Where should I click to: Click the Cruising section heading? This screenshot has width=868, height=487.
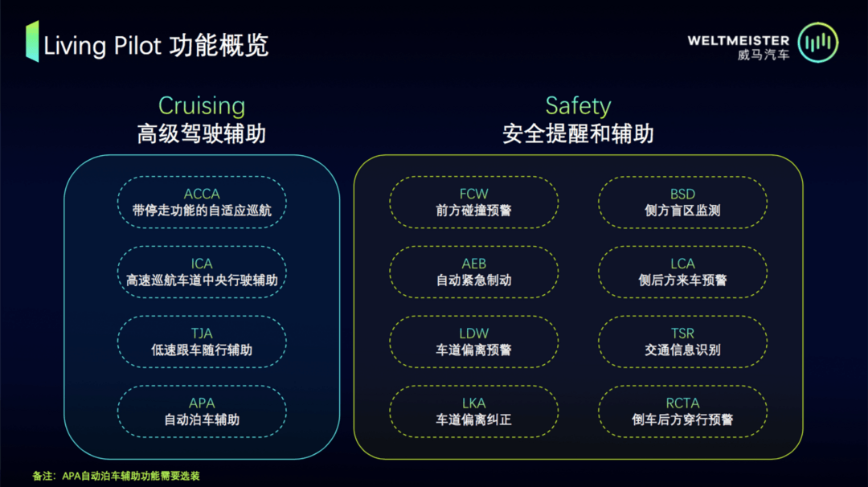[202, 106]
